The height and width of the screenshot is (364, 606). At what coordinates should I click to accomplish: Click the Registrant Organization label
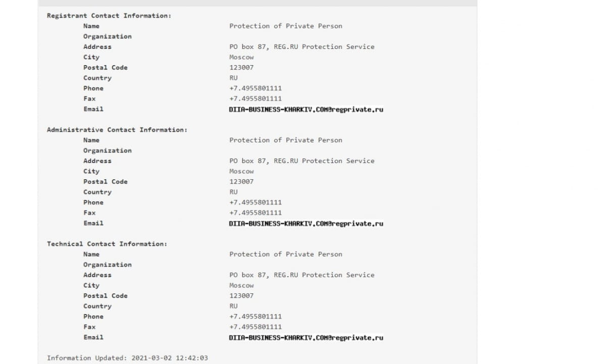click(108, 36)
